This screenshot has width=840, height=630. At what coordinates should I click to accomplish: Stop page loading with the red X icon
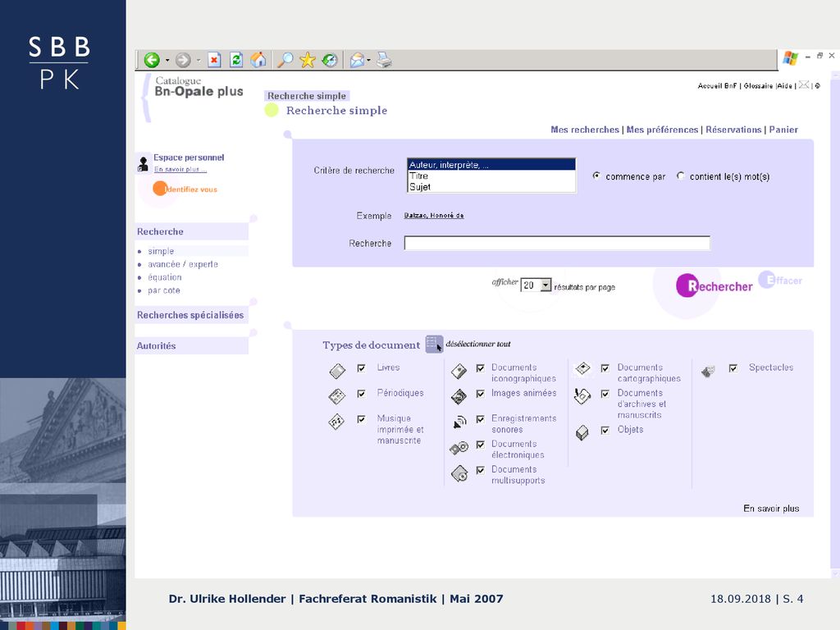pos(214,60)
